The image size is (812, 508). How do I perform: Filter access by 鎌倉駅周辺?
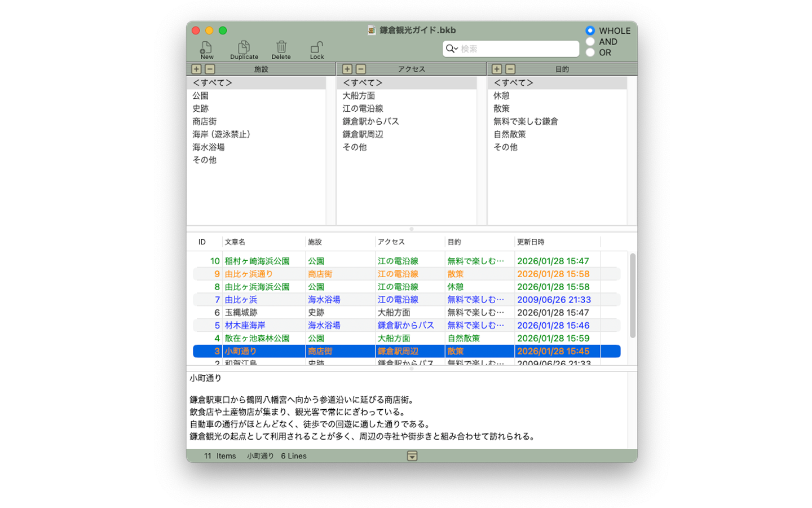click(x=407, y=134)
